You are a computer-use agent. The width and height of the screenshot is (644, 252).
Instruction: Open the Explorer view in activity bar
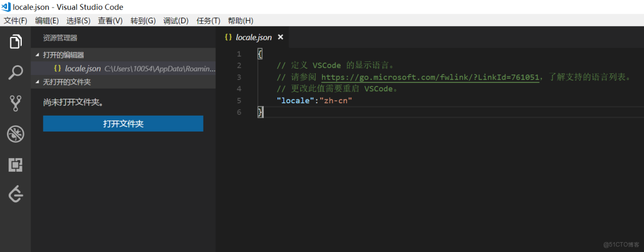click(16, 41)
